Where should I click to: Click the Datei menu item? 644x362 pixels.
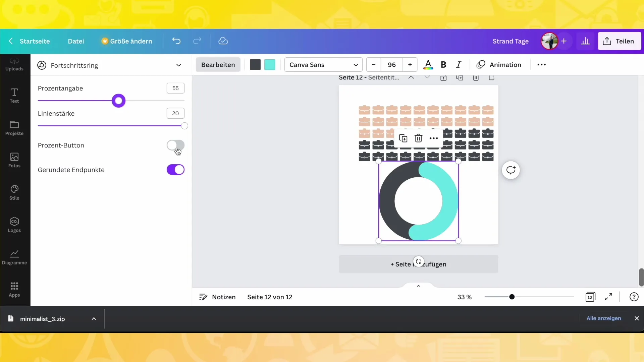coord(75,41)
